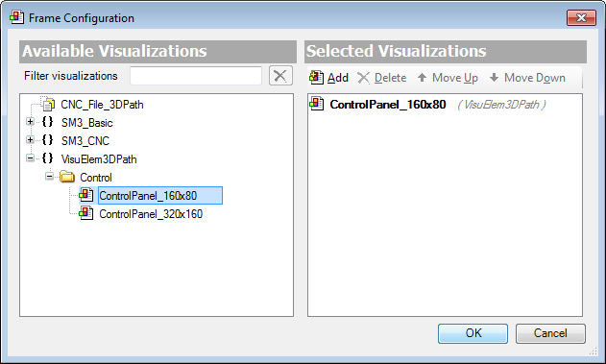Click the Delete X icon in toolbar
Screen dimensions: 606x364
click(x=363, y=78)
